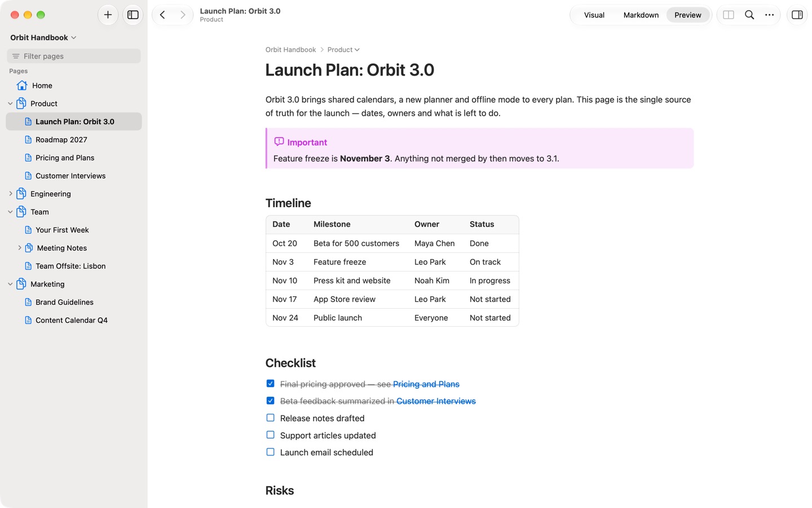Follow the Customer Interviews checklist link
This screenshot has width=812, height=508.
pos(436,401)
